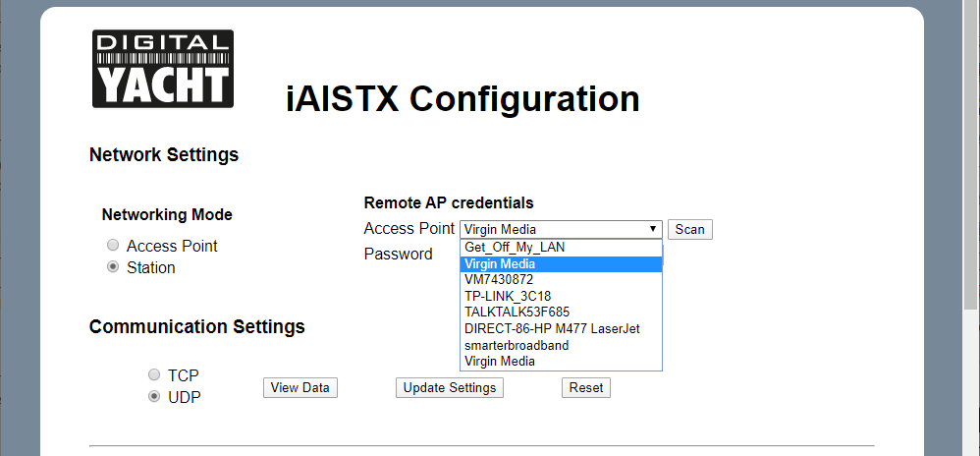Click the Access Point dropdown arrow
The width and height of the screenshot is (980, 456).
click(653, 229)
